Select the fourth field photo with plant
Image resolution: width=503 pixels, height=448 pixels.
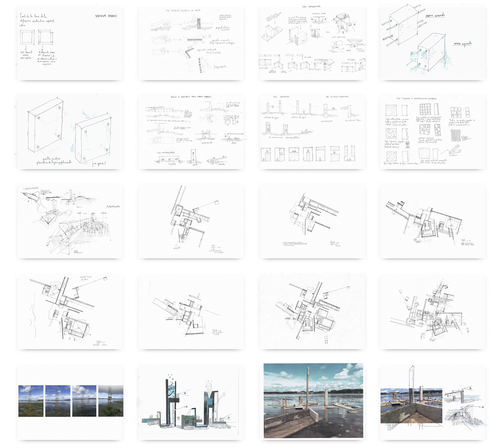click(x=111, y=401)
